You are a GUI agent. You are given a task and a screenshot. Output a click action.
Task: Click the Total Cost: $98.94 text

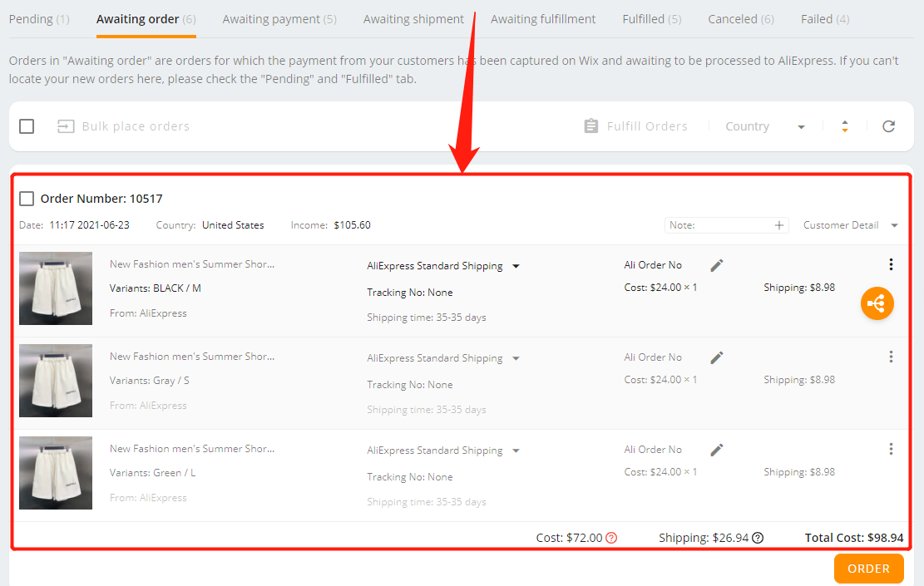[854, 538]
